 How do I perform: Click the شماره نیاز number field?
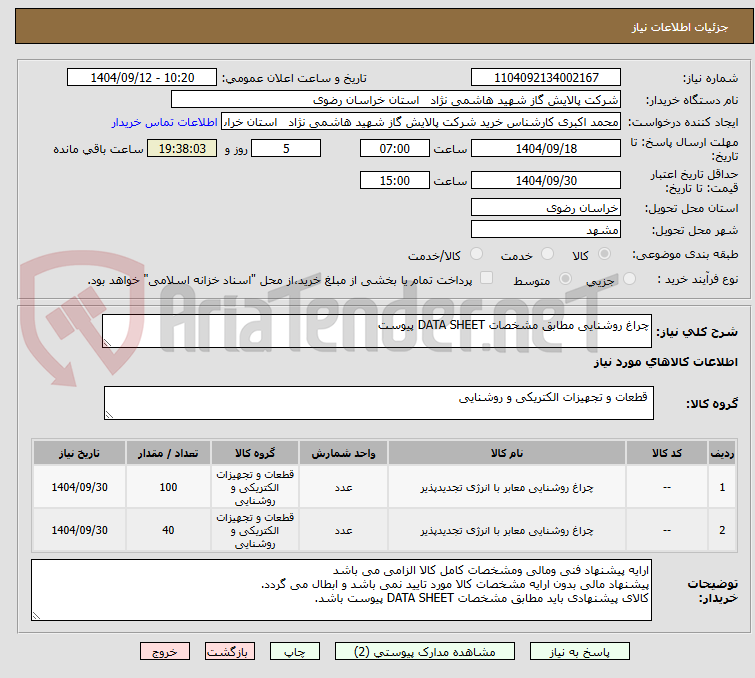(x=546, y=78)
